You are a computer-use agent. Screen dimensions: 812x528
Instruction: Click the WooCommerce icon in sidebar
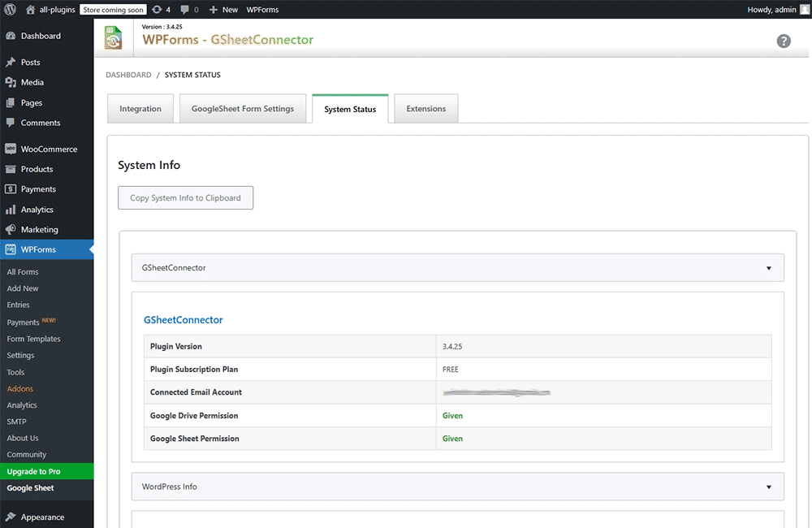click(x=11, y=149)
